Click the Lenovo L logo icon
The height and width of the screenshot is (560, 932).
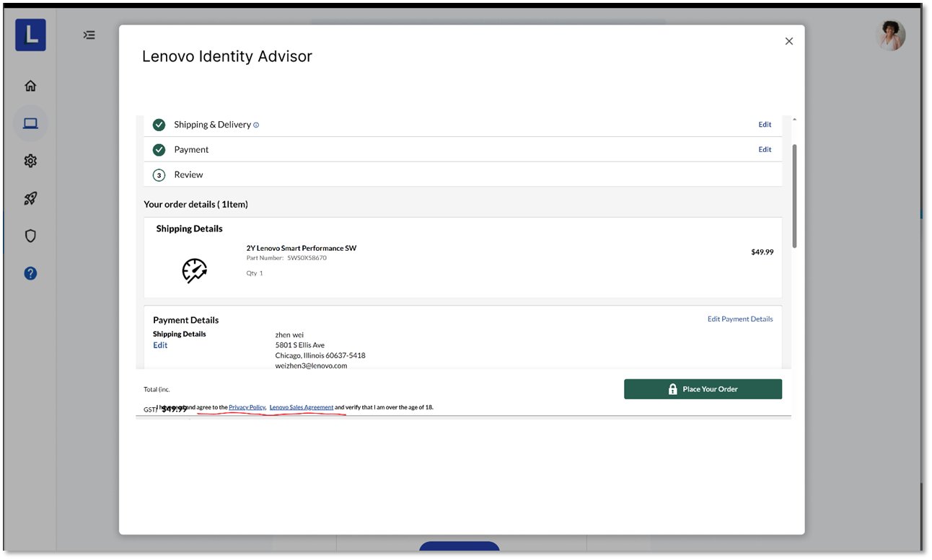(x=30, y=35)
